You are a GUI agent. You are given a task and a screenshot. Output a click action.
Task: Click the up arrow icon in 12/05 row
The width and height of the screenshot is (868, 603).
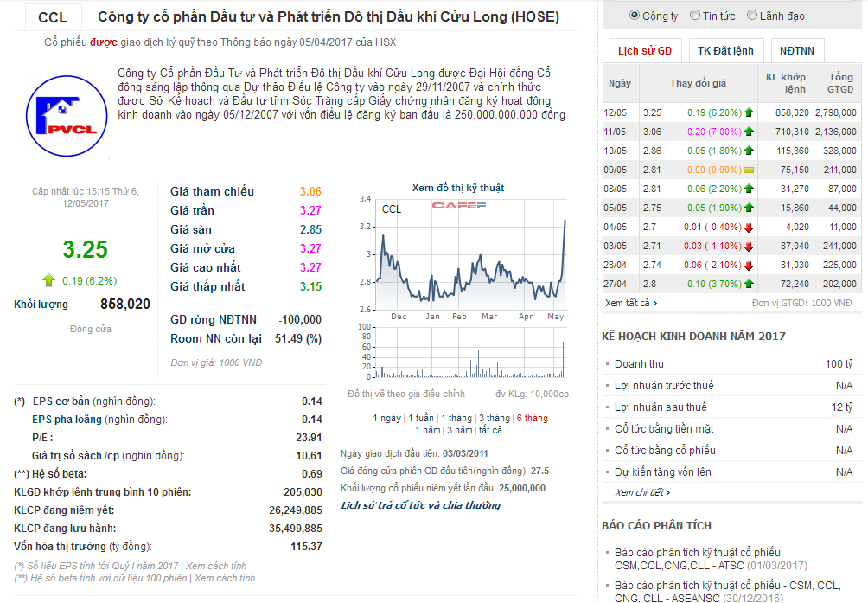click(x=749, y=112)
